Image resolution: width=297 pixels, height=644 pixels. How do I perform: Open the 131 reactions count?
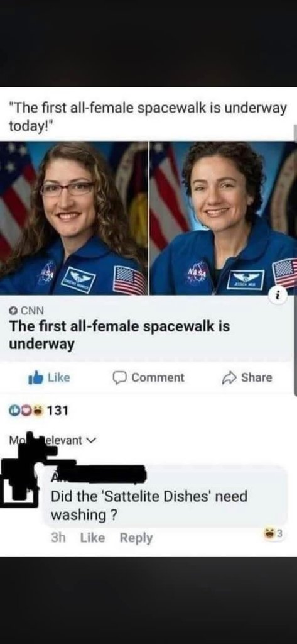pyautogui.click(x=58, y=410)
